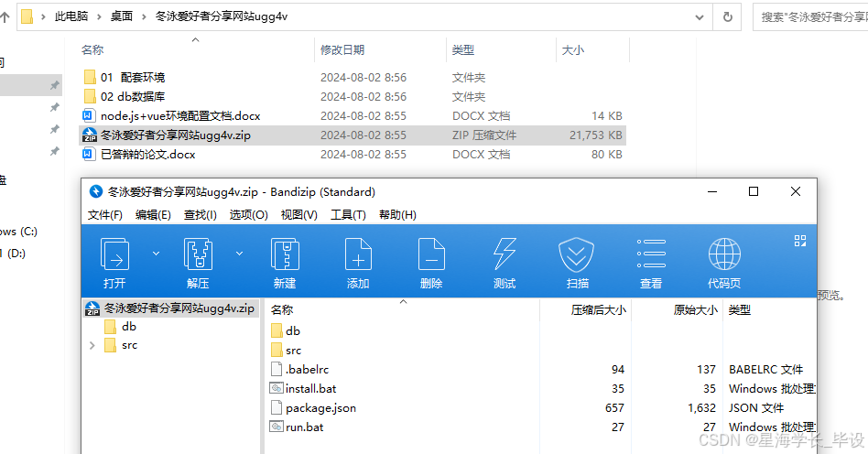The height and width of the screenshot is (454, 868).
Task: Open the dropdown arrow next to 解压
Action: coord(239,253)
